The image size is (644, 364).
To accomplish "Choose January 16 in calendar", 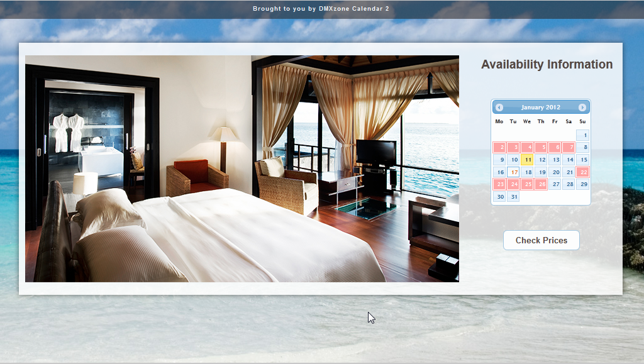I will 499,172.
